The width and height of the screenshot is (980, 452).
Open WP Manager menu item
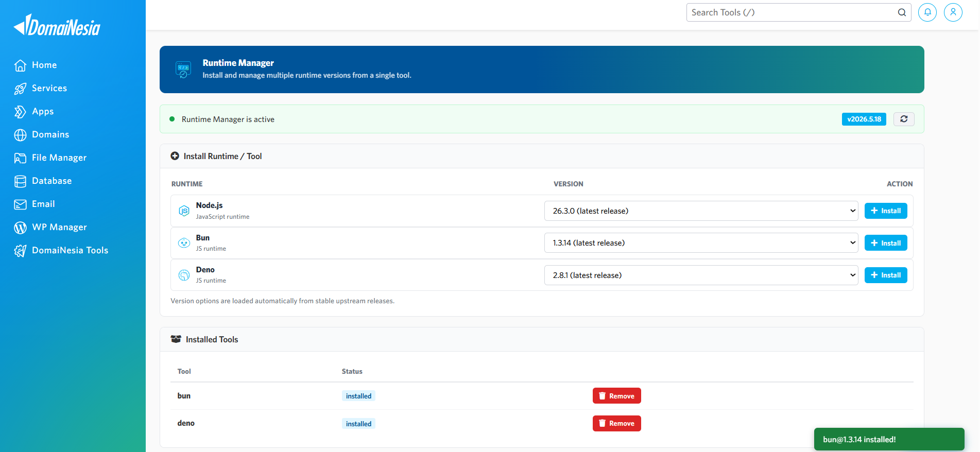tap(59, 228)
